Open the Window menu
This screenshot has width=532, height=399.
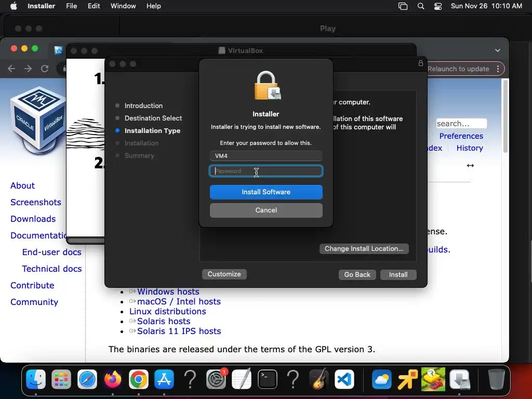(123, 6)
